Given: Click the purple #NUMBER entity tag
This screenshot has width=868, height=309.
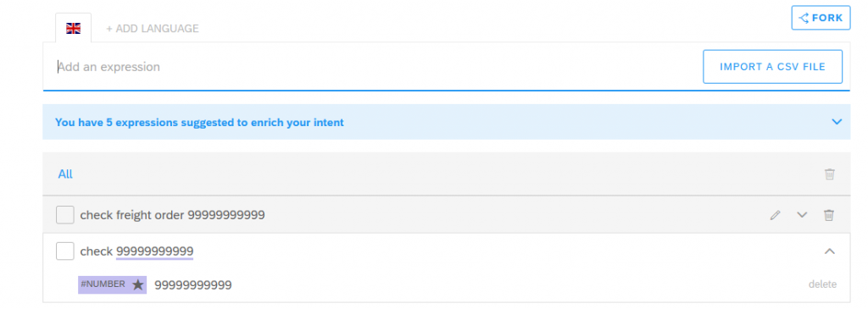Looking at the screenshot, I should coord(113,284).
